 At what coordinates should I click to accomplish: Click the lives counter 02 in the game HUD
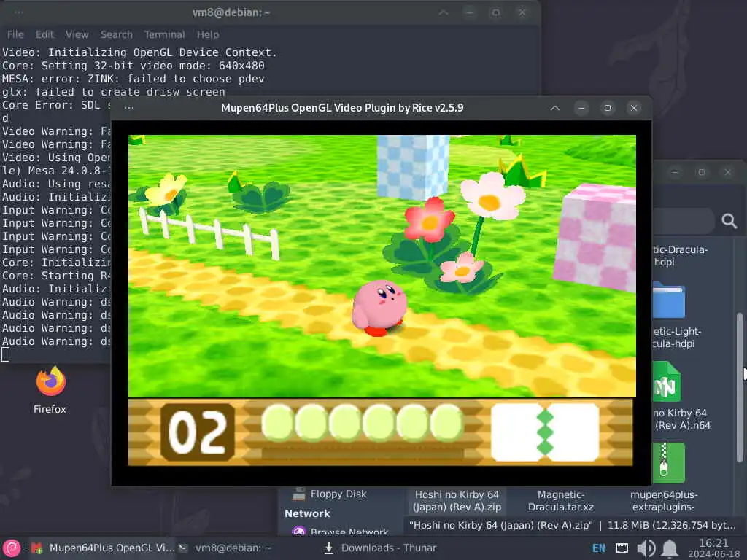point(198,432)
